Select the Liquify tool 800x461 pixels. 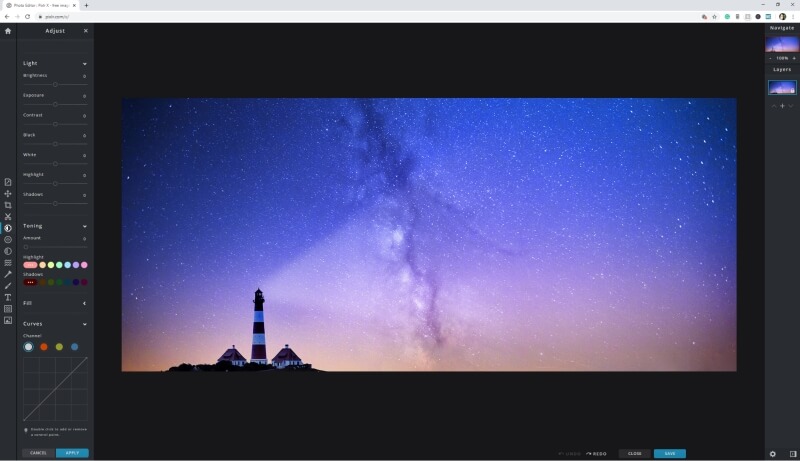click(x=8, y=263)
